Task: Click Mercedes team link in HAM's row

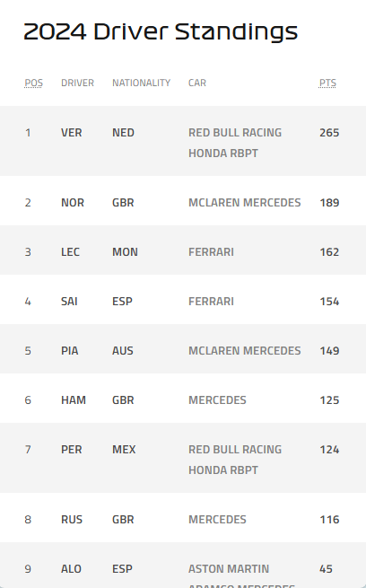Action: pyautogui.click(x=217, y=400)
